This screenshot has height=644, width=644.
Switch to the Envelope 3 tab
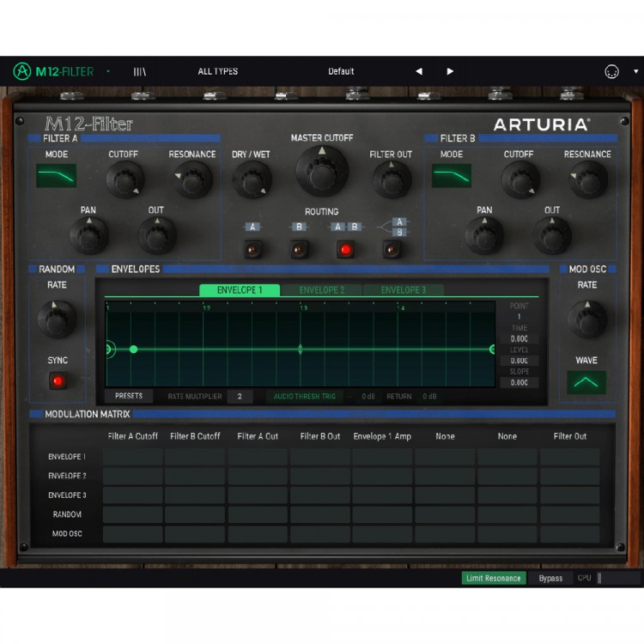tap(404, 290)
